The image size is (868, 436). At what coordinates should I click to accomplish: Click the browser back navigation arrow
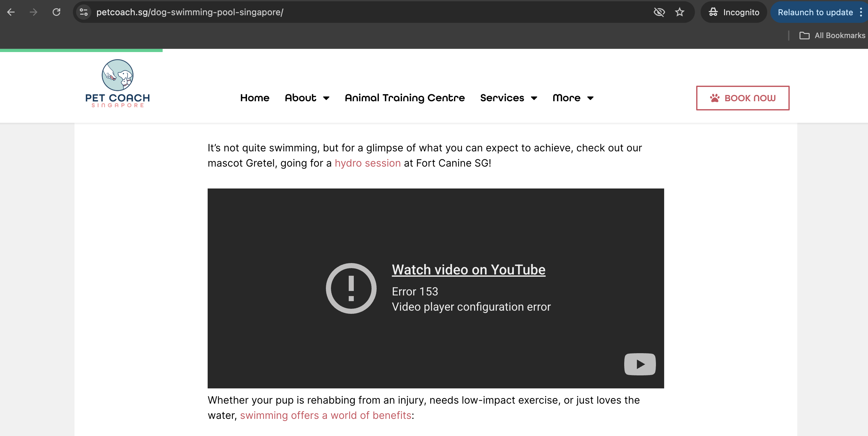click(x=11, y=12)
